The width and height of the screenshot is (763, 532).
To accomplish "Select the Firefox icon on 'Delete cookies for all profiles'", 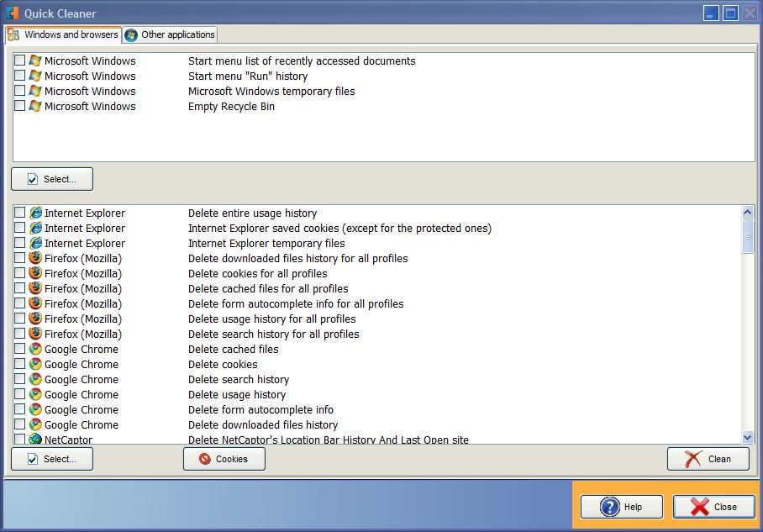I will coord(35,273).
